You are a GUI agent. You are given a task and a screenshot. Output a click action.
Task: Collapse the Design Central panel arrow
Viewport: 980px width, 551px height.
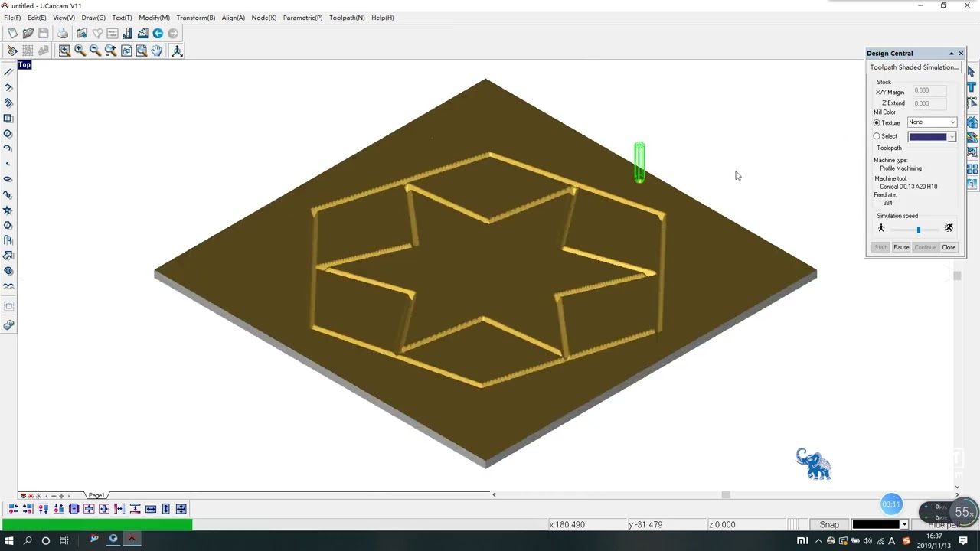click(952, 53)
